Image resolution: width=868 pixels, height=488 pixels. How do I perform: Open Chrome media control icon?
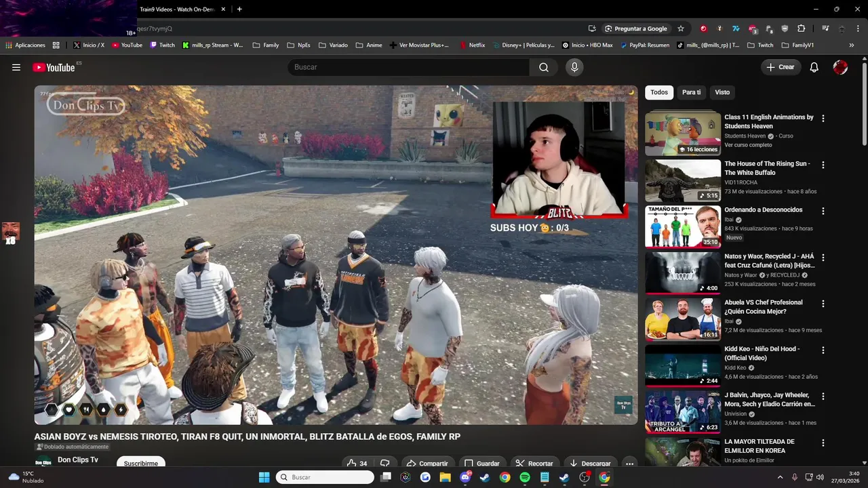point(825,28)
